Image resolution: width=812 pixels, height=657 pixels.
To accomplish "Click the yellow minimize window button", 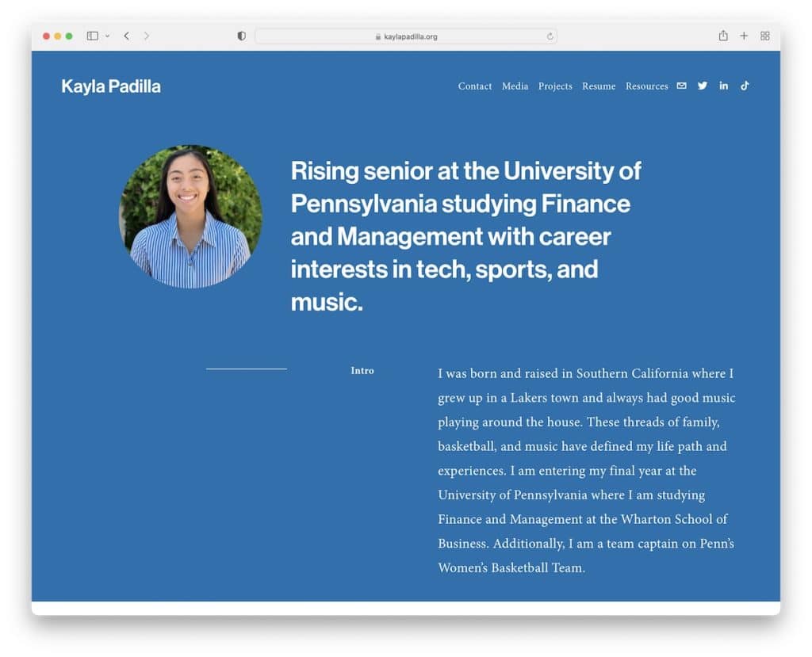I will (57, 36).
